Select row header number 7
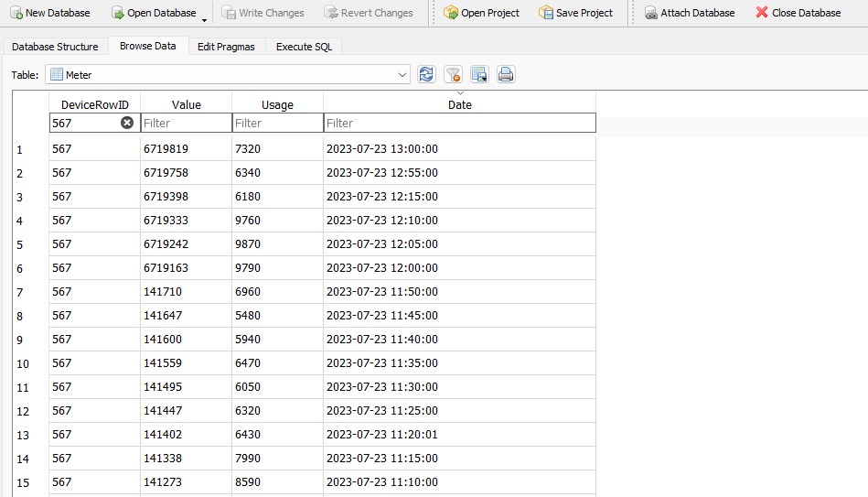Viewport: 868px width, 497px height. (x=30, y=292)
